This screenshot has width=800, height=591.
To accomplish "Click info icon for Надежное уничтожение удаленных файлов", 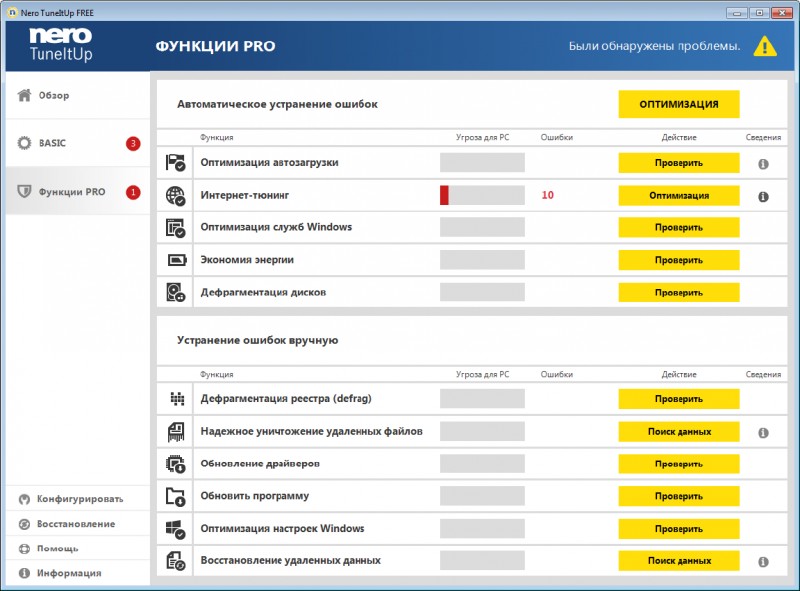I will pos(763,432).
